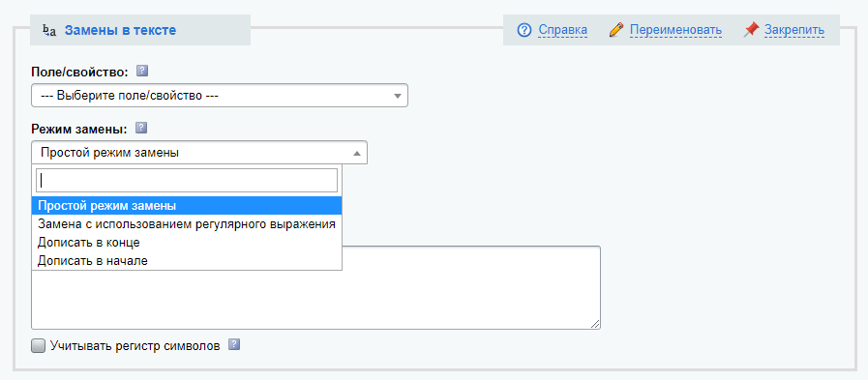Focus the dropdown search input field

coord(187,180)
